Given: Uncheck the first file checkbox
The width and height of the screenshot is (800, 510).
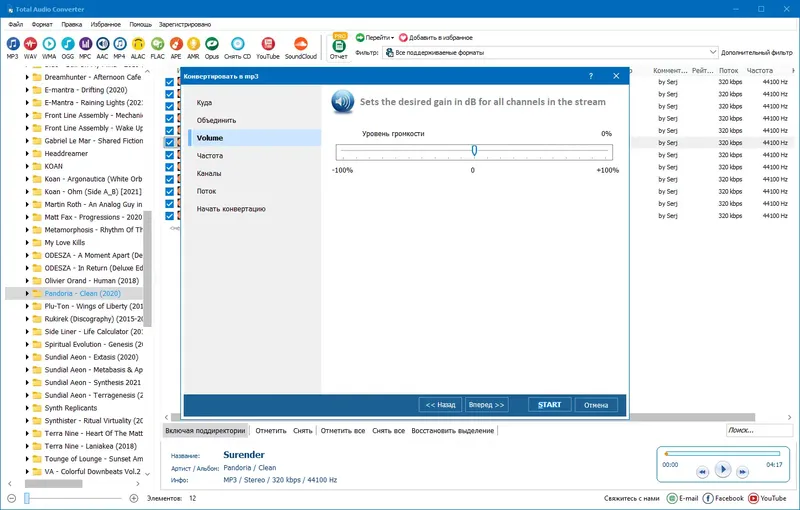Looking at the screenshot, I should click(169, 82).
